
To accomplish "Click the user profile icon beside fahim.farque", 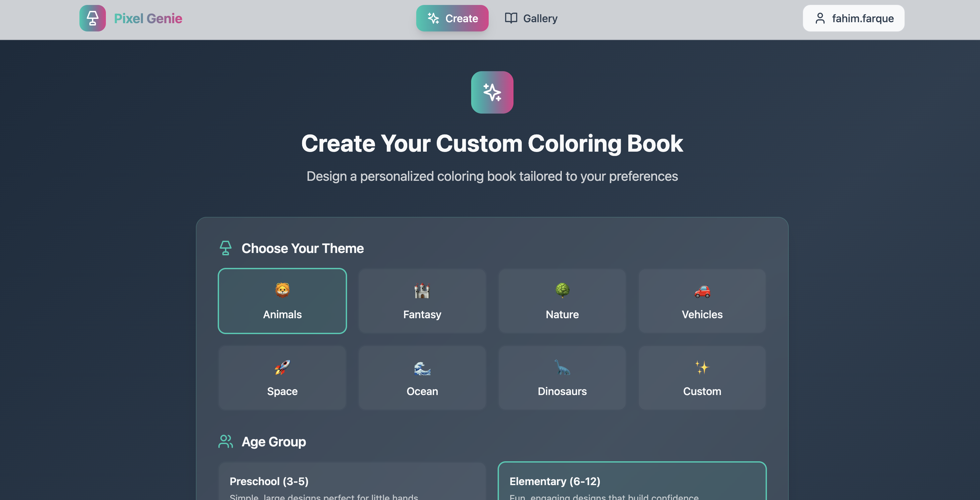I will tap(820, 18).
